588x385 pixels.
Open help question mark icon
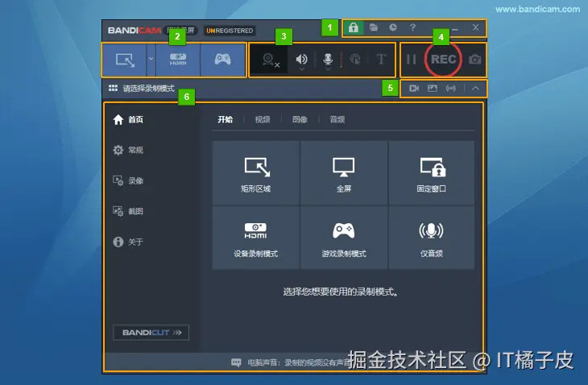tap(412, 27)
